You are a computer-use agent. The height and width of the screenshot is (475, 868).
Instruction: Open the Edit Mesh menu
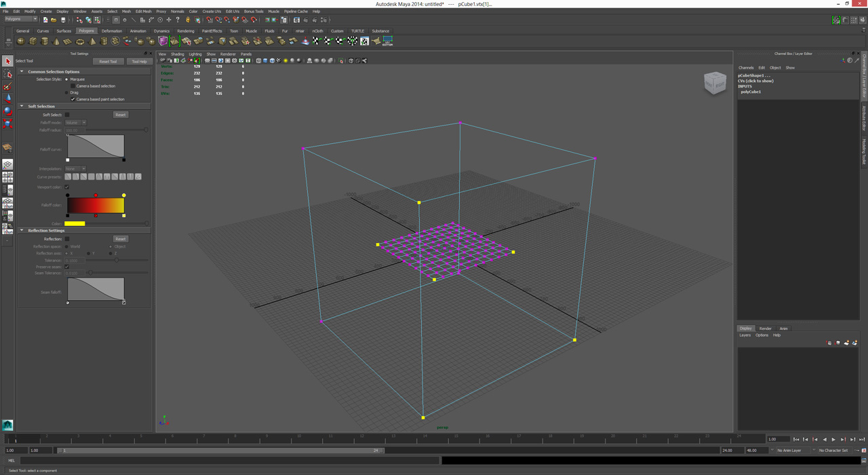(x=143, y=12)
